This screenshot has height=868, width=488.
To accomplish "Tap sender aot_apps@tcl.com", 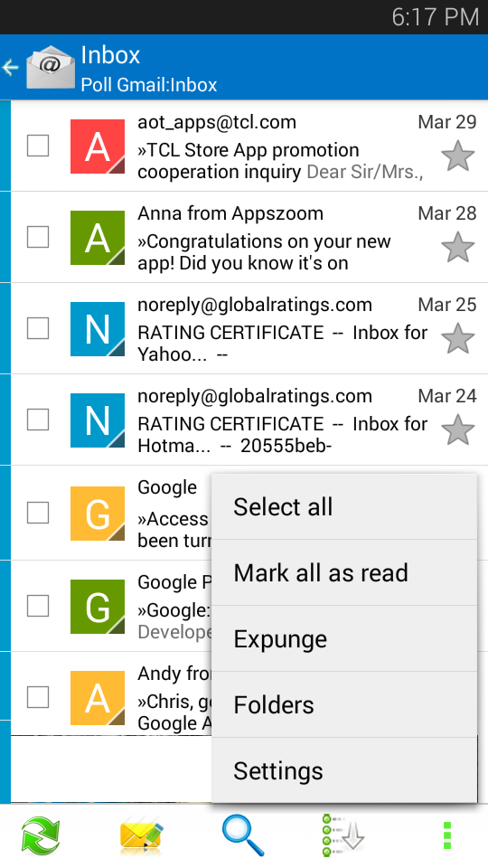I will 217,122.
